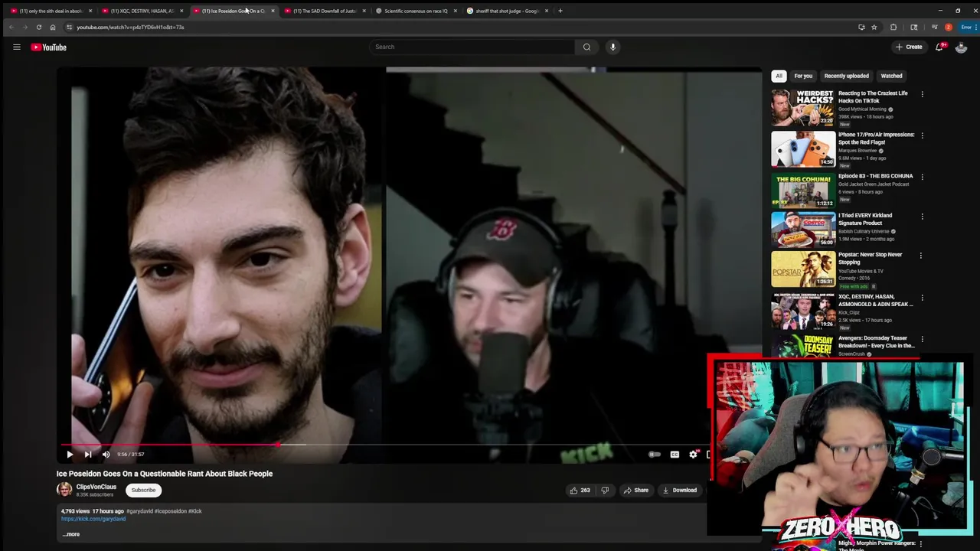
Task: Click the Create button
Action: pos(909,47)
